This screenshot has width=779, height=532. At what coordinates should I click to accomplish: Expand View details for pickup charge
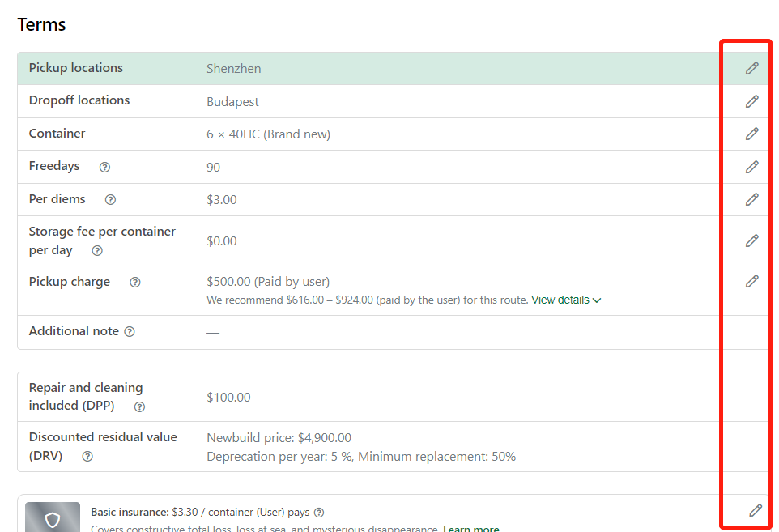click(560, 300)
